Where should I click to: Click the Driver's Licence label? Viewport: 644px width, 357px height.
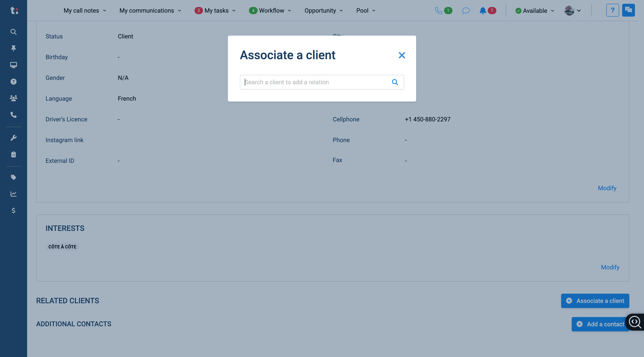(66, 119)
